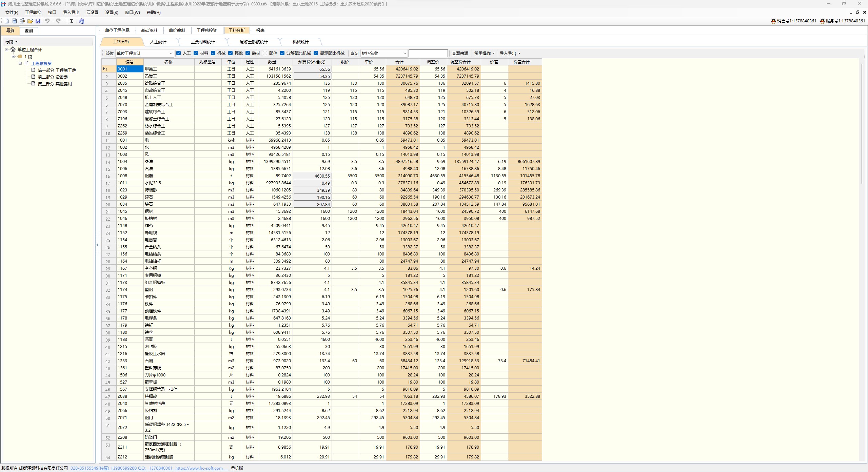The height and width of the screenshot is (472, 868).
Task: Open the Undo history dropdown arrow
Action: (53, 21)
